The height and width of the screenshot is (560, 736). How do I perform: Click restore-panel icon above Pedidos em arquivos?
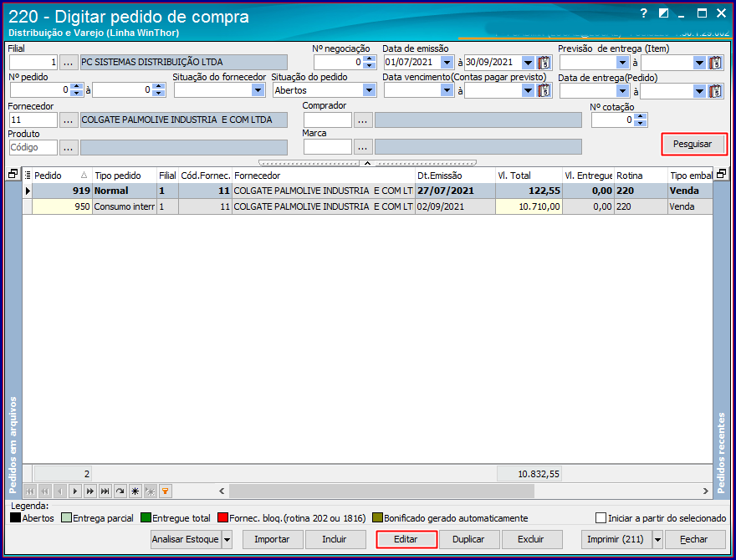click(x=13, y=174)
